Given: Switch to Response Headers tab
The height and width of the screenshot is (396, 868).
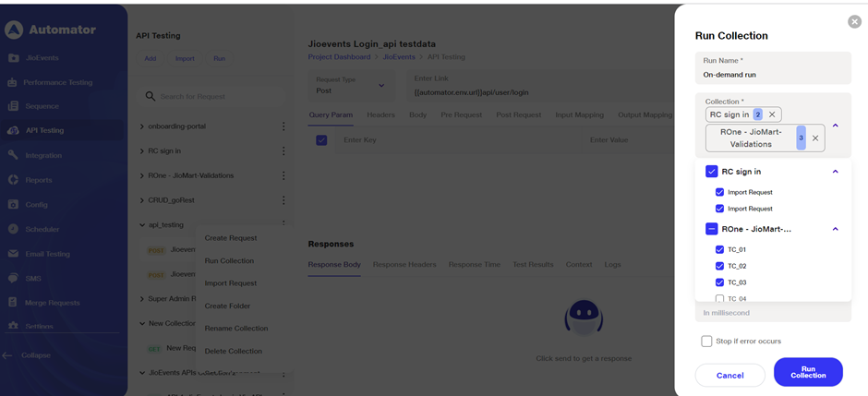Looking at the screenshot, I should click(x=404, y=265).
